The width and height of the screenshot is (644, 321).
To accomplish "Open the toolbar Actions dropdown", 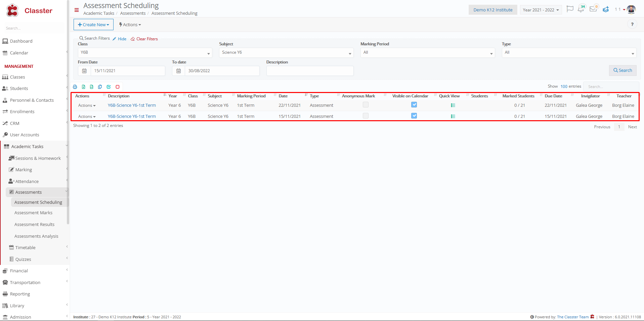I will [x=130, y=25].
